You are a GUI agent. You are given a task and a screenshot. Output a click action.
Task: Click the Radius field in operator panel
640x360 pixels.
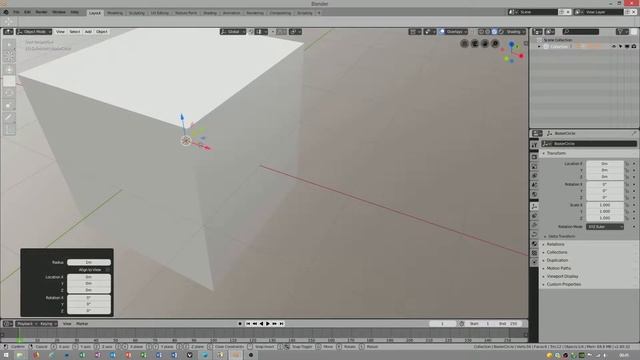[x=89, y=262]
